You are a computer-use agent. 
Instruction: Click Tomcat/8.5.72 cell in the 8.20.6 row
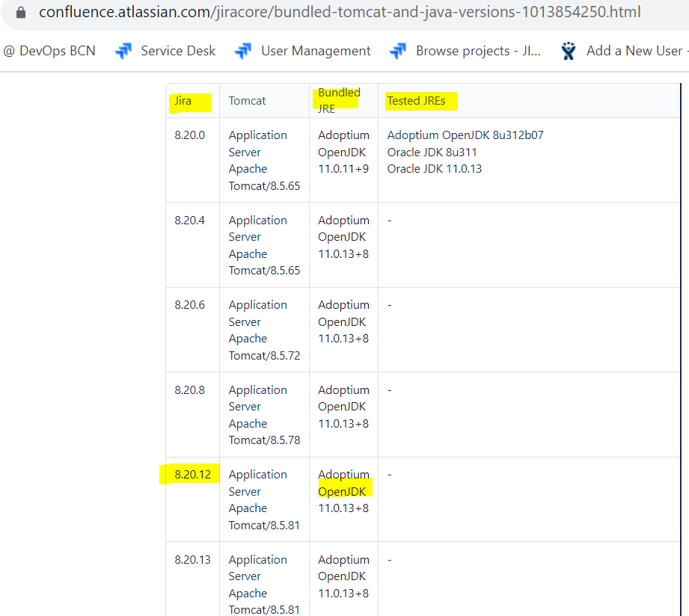264,330
